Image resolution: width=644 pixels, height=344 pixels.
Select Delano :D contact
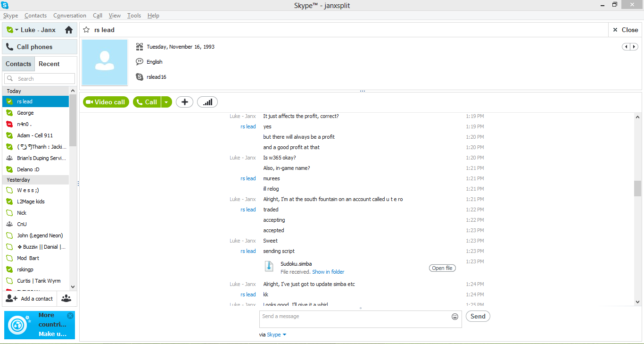(x=35, y=169)
